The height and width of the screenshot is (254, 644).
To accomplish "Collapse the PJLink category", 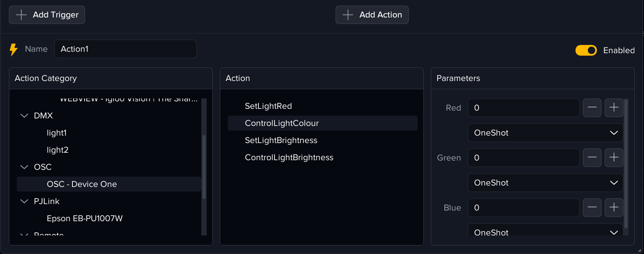I will pyautogui.click(x=24, y=201).
